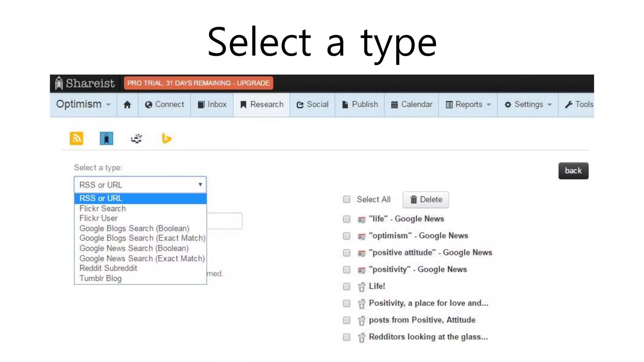644x362 pixels.
Task: Open the "positivity" - Google News feed
Action: [418, 270]
